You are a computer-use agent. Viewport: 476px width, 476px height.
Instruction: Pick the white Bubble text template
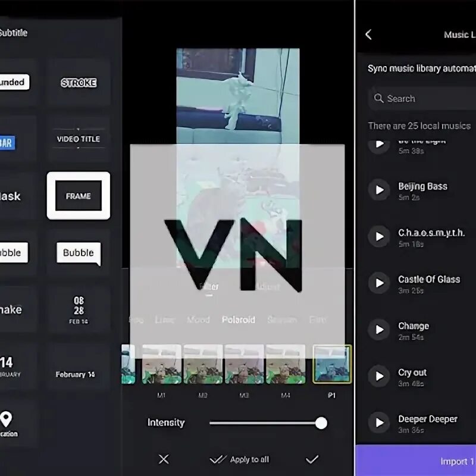[79, 253]
